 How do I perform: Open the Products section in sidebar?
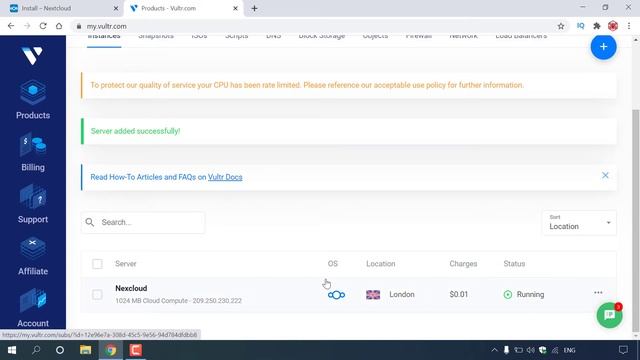[x=33, y=100]
